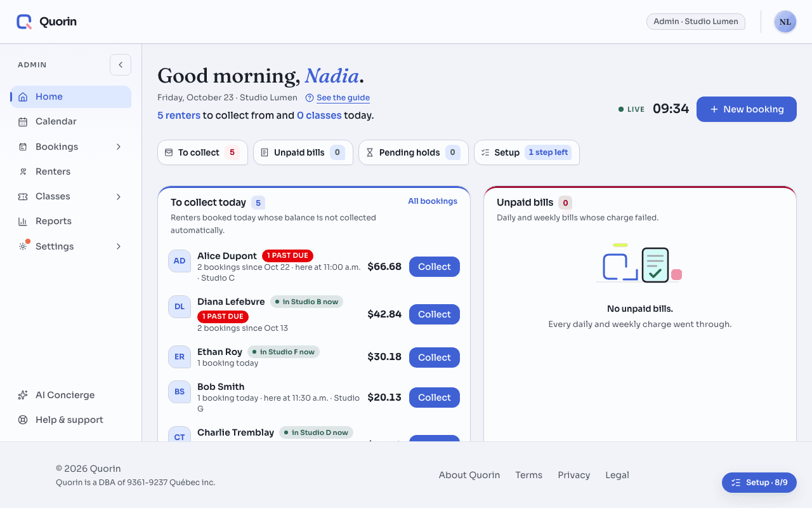Click the Calendar icon in sidebar

(x=23, y=121)
